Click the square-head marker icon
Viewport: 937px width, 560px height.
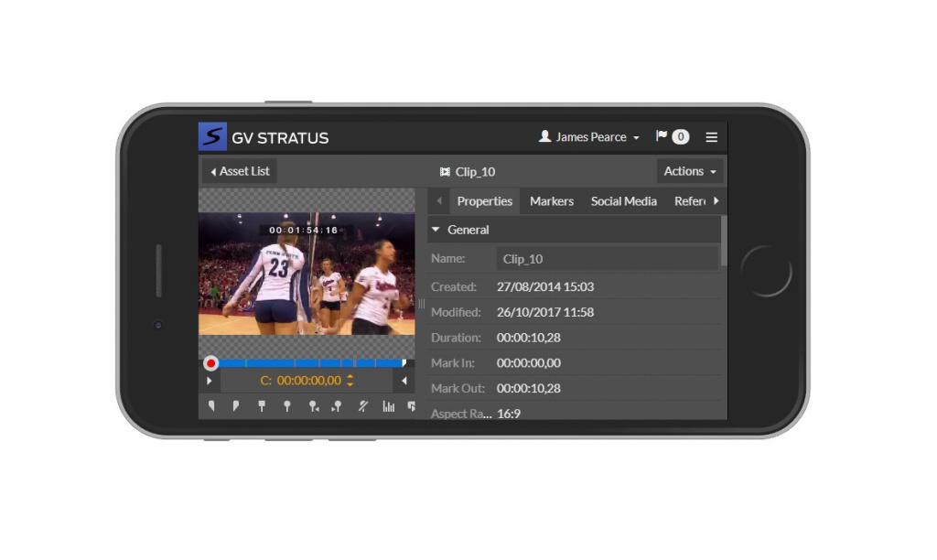262,406
